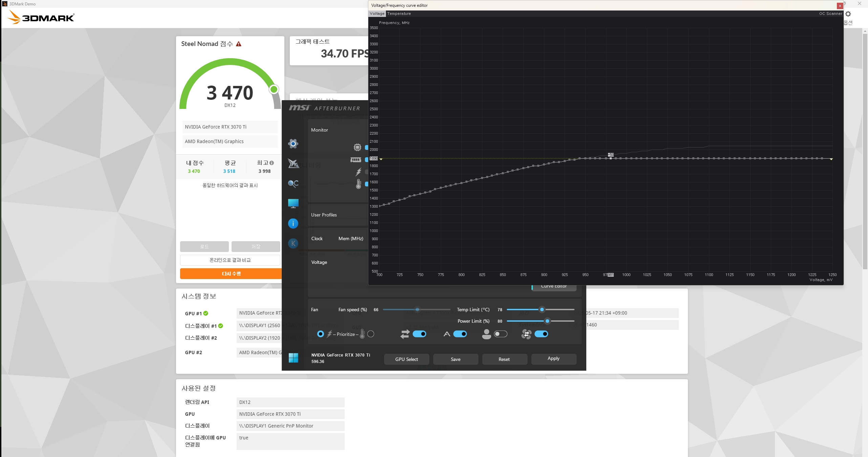868x457 pixels.
Task: Adjust the Temp Limit slider handle
Action: tap(542, 310)
